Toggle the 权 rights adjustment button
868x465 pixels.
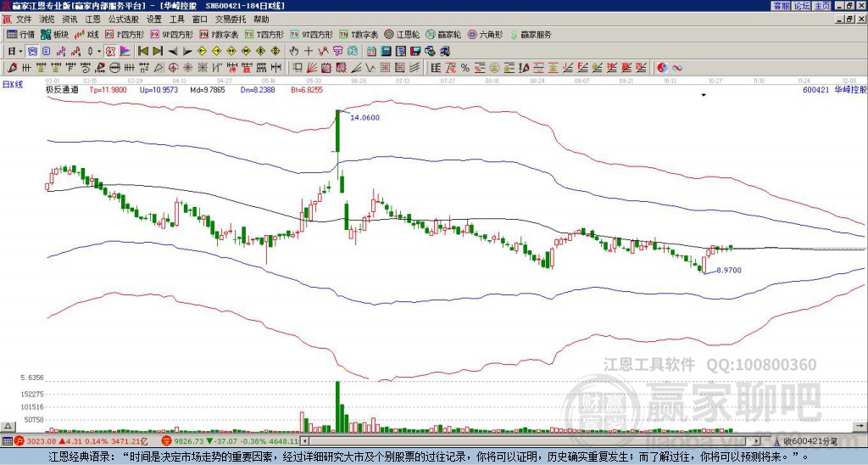pos(110,52)
